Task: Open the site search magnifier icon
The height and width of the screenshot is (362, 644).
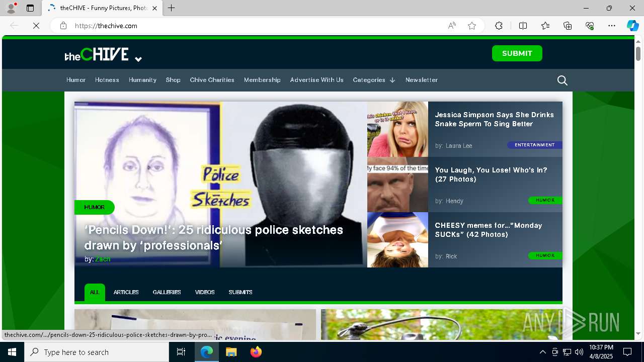Action: (562, 80)
